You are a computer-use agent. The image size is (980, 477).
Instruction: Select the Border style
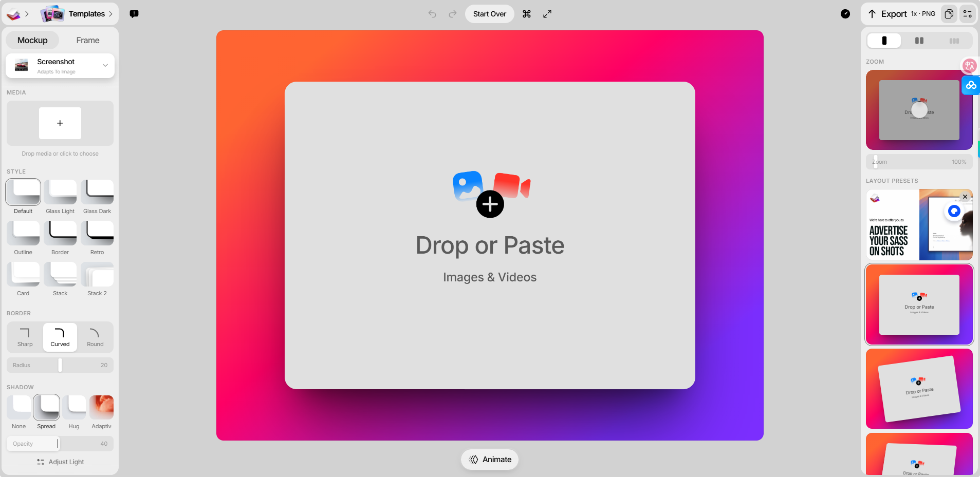click(60, 238)
